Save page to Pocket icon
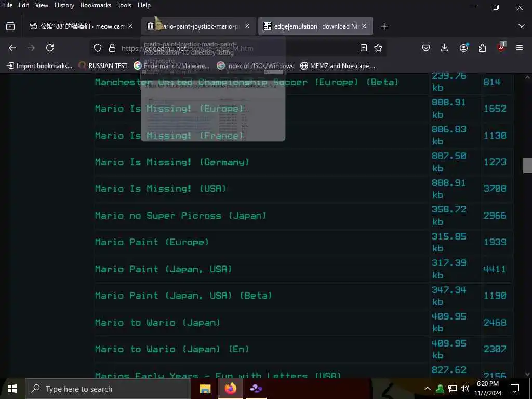 [x=426, y=48]
